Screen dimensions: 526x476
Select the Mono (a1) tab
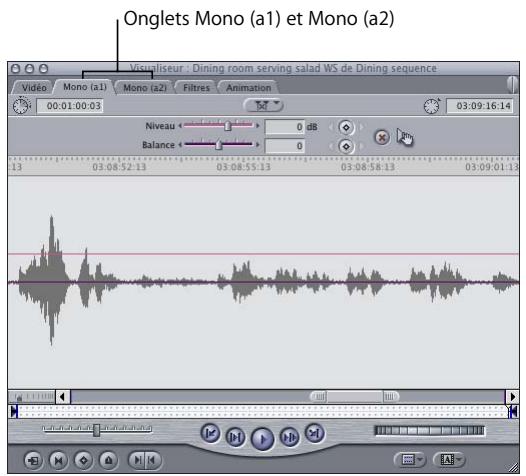point(85,87)
